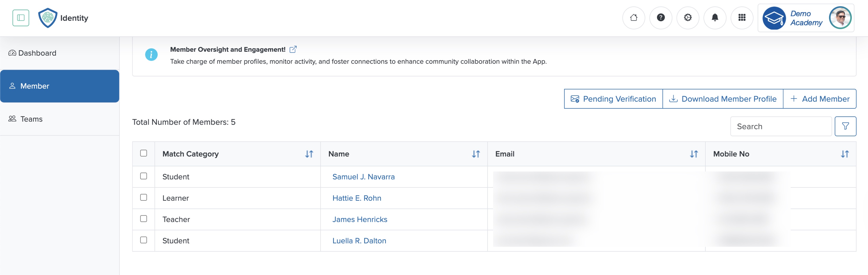Viewport: 868px width, 275px height.
Task: Check the checkbox for James Henricks
Action: [x=144, y=219]
